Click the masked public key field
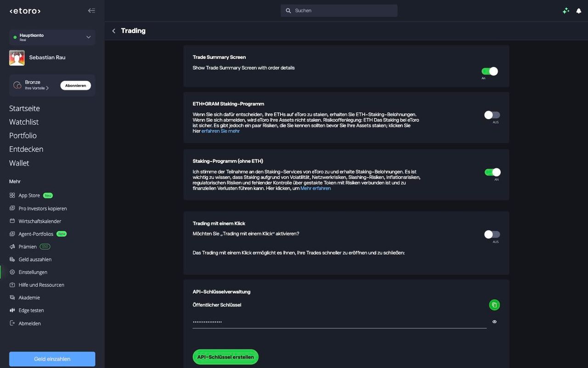 click(x=339, y=322)
